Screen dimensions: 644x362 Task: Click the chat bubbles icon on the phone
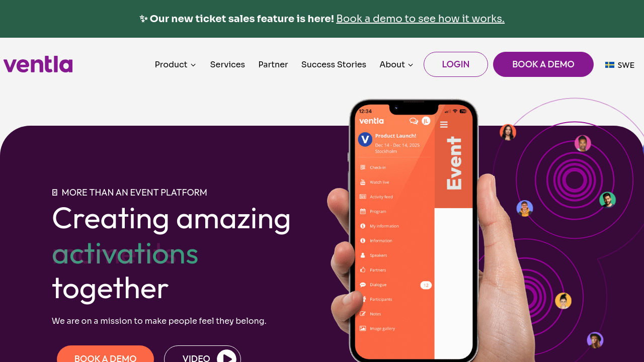[414, 121]
